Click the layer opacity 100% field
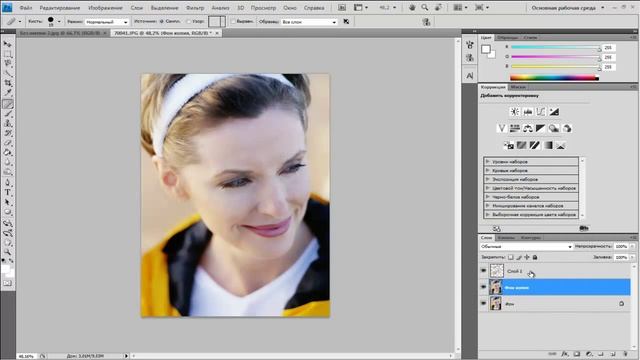The image size is (640, 360). (621, 247)
